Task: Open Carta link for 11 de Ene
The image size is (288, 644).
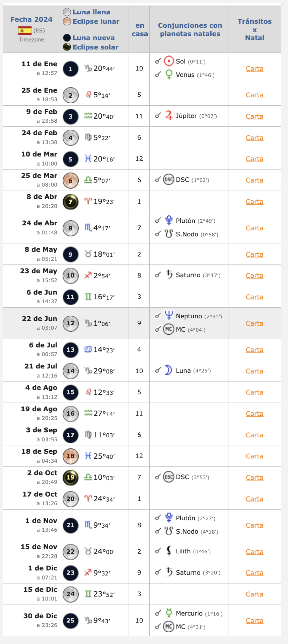Action: coord(255,69)
